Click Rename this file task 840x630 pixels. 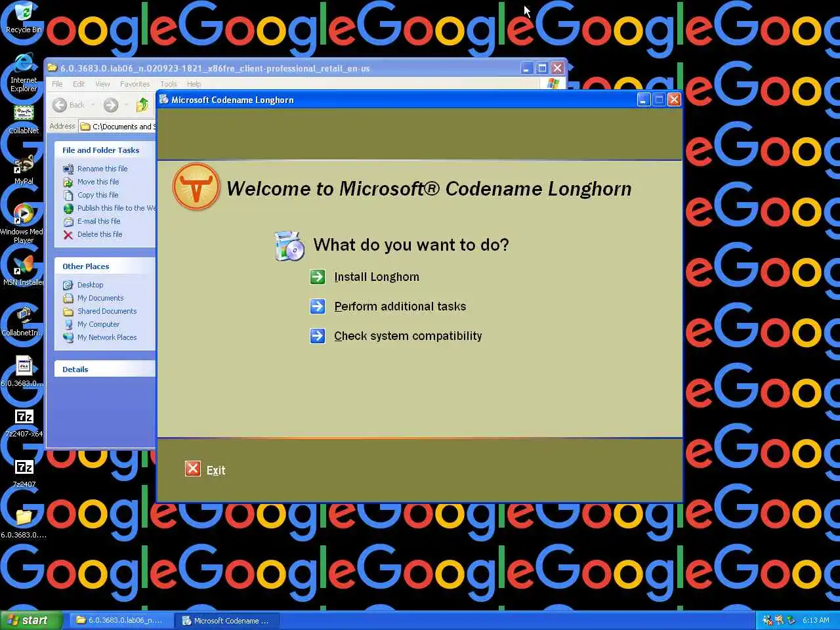tap(102, 169)
